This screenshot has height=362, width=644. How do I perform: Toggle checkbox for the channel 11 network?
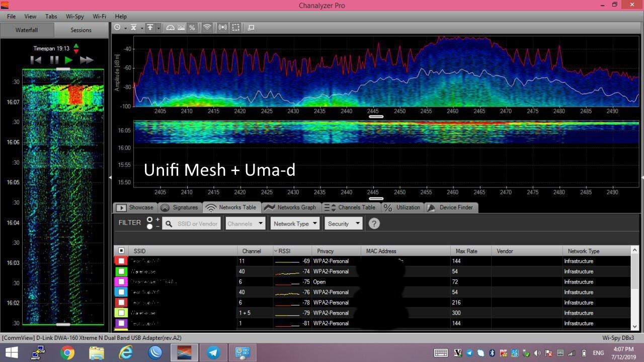pos(121,261)
